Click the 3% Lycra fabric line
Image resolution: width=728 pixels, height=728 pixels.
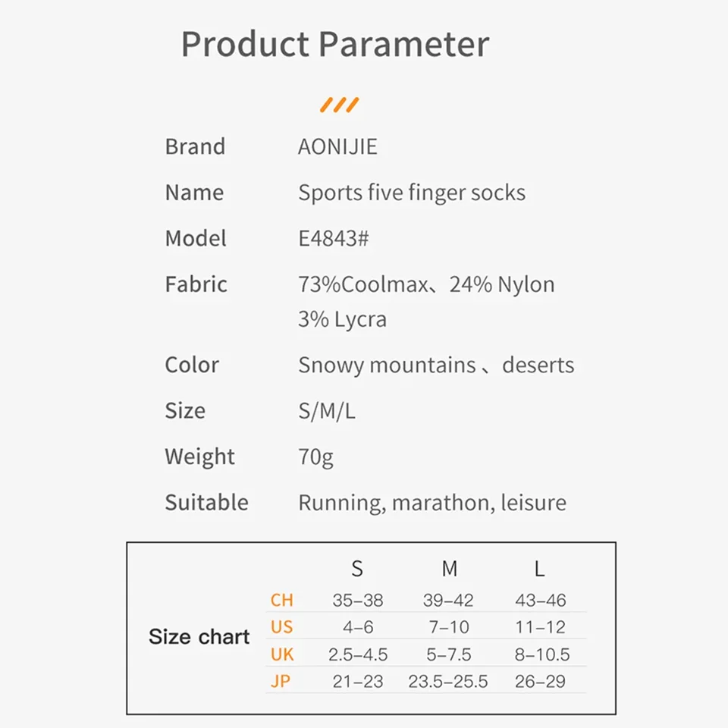coord(342,319)
